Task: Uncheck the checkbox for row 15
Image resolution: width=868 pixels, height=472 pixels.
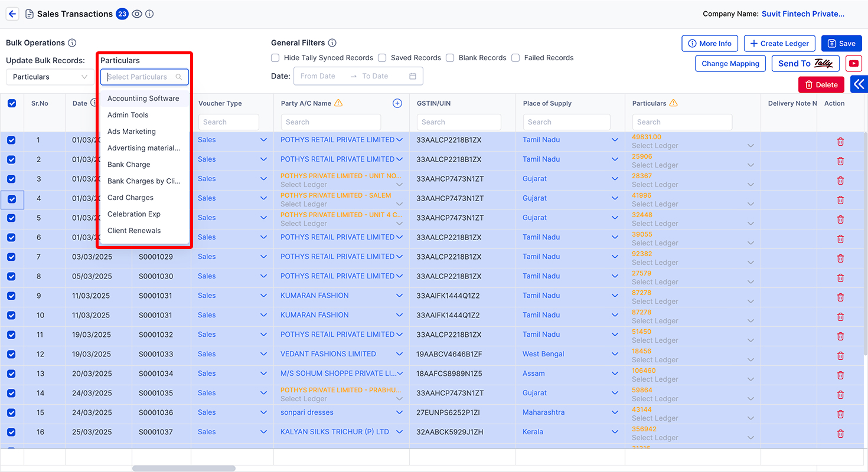Action: coord(11,413)
